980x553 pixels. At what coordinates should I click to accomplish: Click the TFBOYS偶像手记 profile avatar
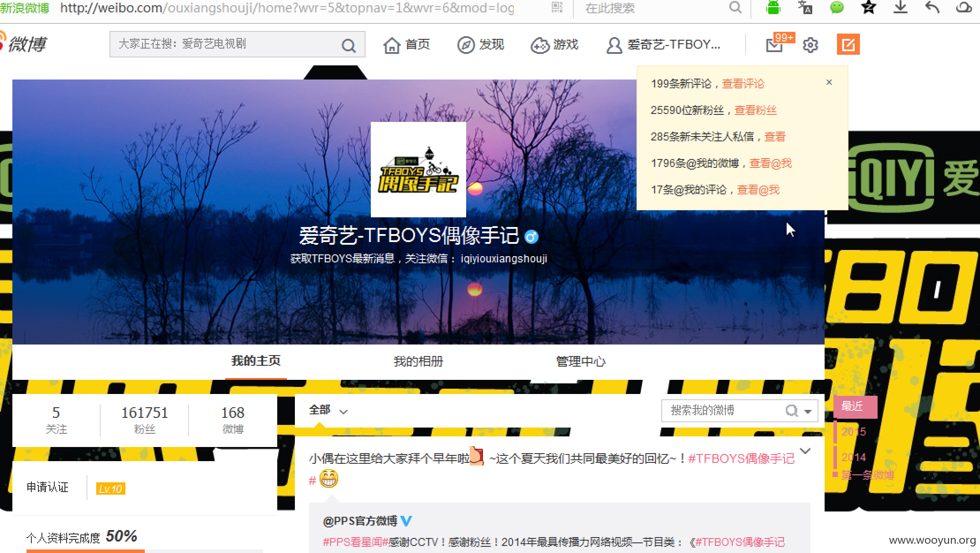(418, 170)
